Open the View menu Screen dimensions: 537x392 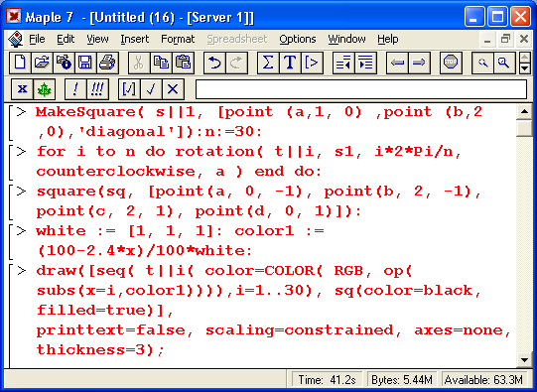tap(97, 39)
